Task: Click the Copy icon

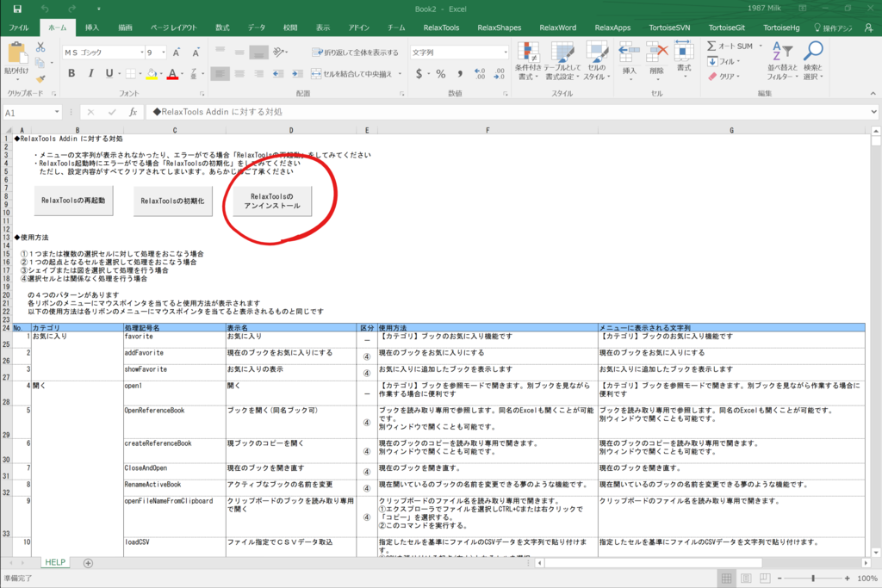Action: tap(40, 63)
